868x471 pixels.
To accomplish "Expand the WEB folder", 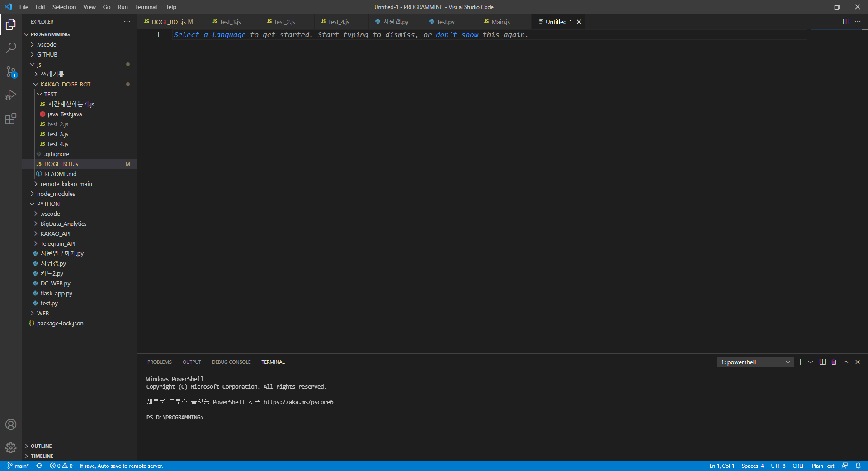I will (x=43, y=313).
